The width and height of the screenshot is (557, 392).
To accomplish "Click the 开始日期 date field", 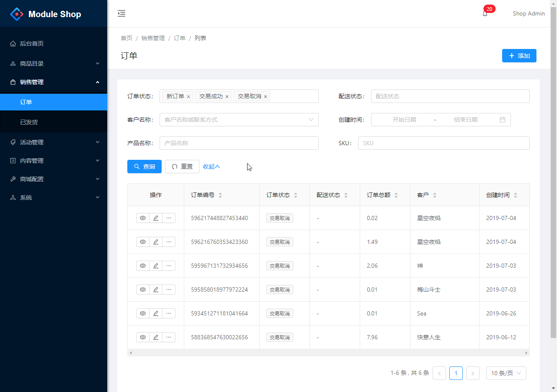I will 404,120.
